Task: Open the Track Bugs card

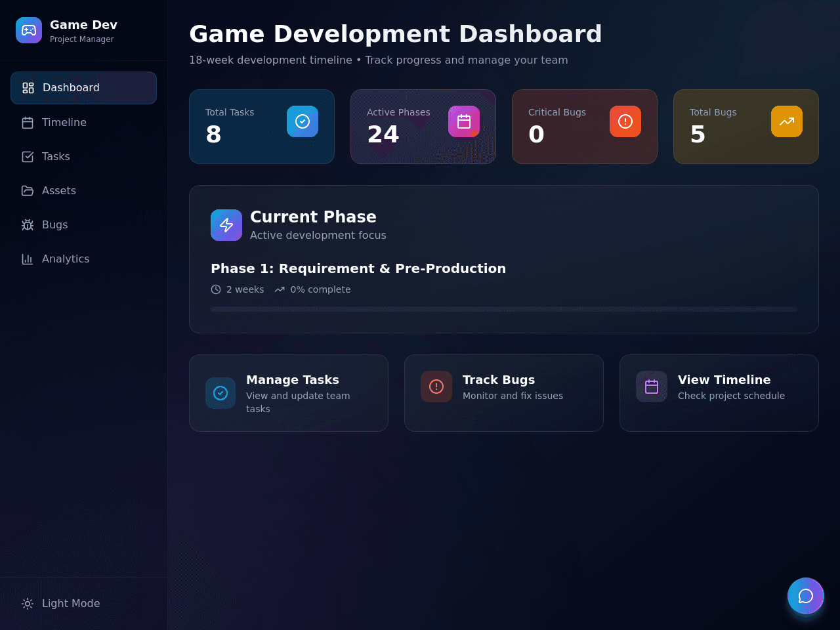Action: pyautogui.click(x=504, y=393)
